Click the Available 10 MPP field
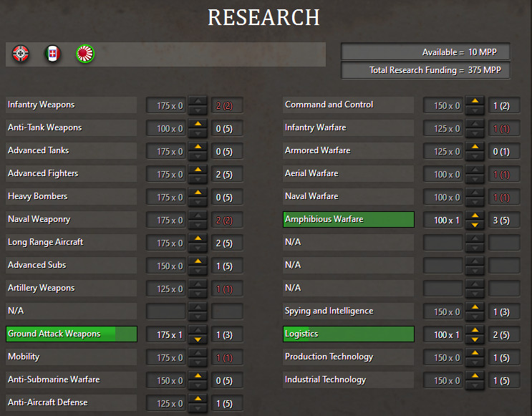The width and height of the screenshot is (532, 416). 425,52
